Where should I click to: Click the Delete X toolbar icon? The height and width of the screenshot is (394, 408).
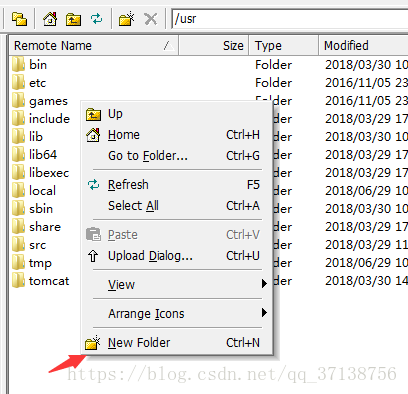(151, 19)
